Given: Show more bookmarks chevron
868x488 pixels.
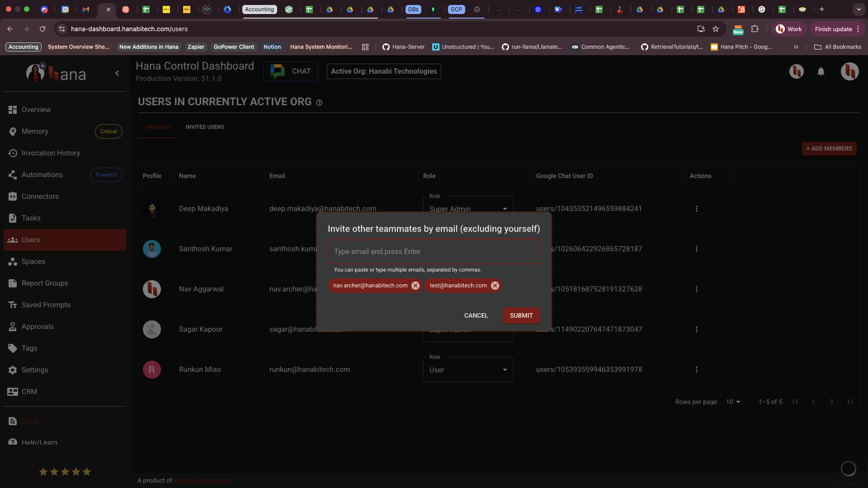Looking at the screenshot, I should (x=796, y=47).
